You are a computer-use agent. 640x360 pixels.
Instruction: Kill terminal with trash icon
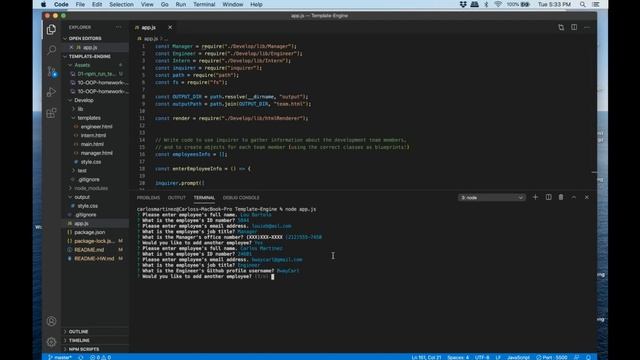click(561, 197)
